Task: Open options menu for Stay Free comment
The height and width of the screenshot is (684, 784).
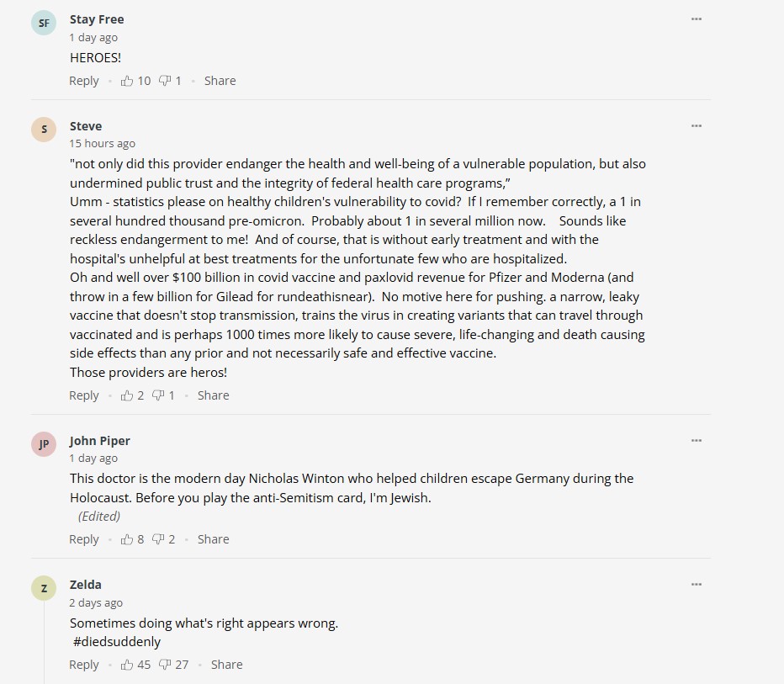Action: tap(696, 19)
